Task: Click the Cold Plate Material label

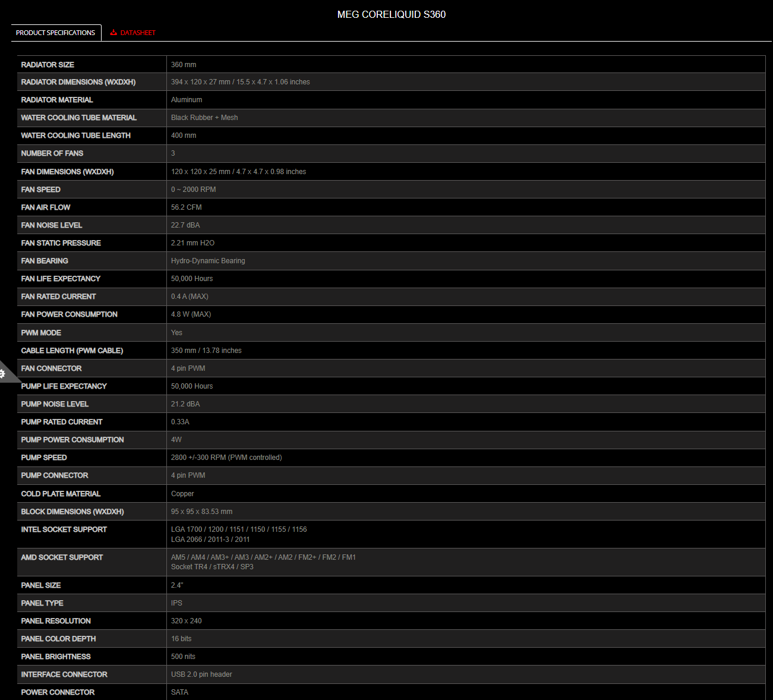Action: pos(61,494)
